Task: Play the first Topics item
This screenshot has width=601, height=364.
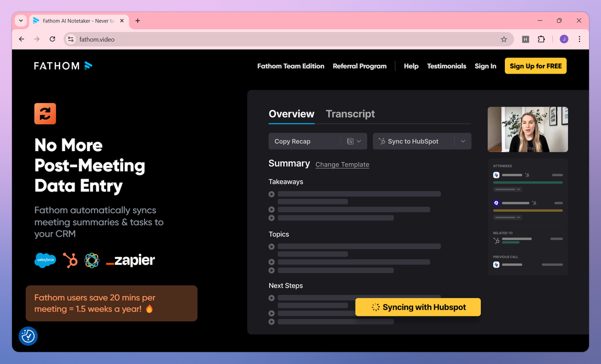Action: click(x=271, y=247)
